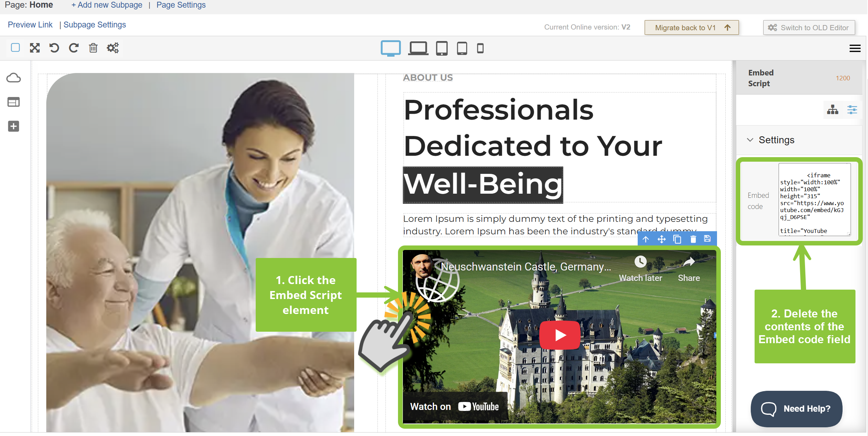Click the redo icon in toolbar
This screenshot has height=436, width=868.
(x=73, y=48)
